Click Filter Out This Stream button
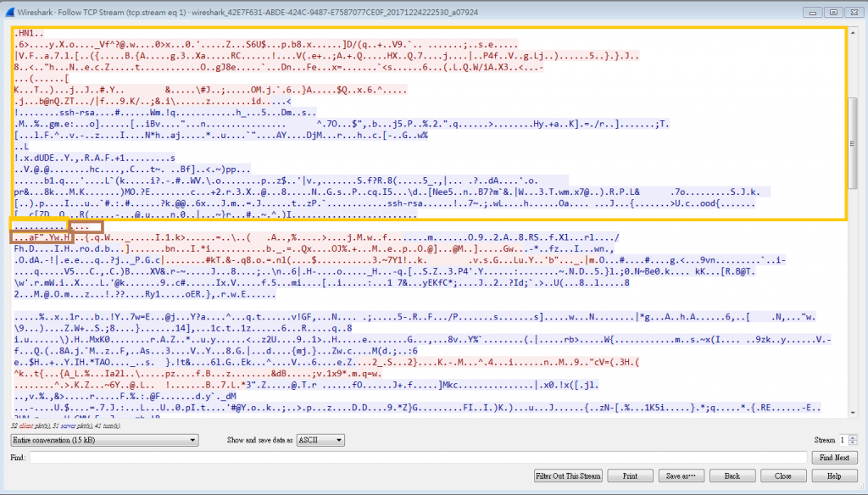Image resolution: width=868 pixels, height=495 pixels. point(568,476)
